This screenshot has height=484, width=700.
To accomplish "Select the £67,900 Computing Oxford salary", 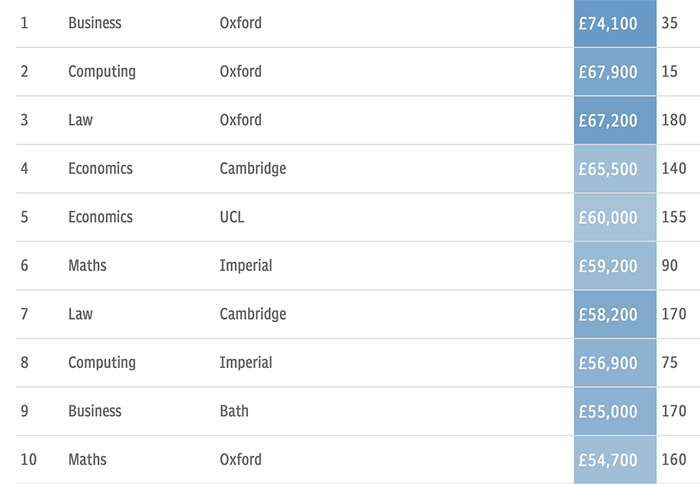I will click(615, 71).
